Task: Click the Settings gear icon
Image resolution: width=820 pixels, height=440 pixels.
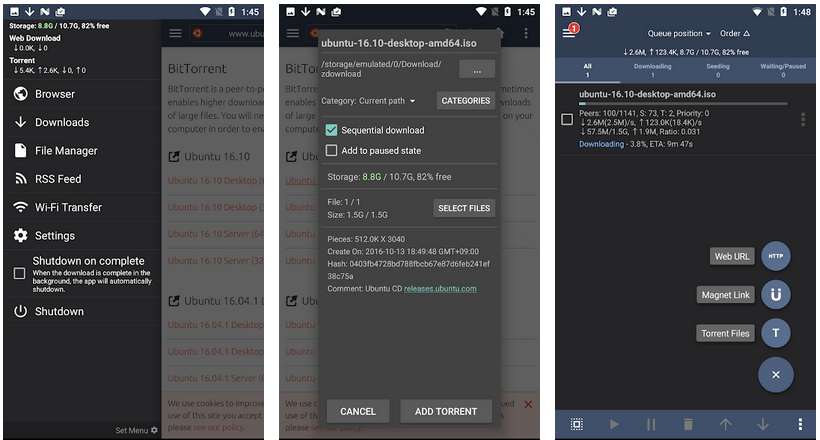Action: 20,235
